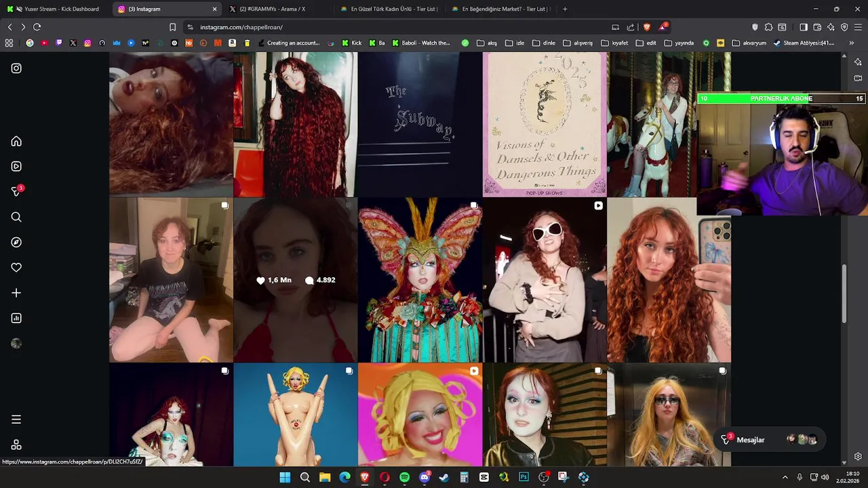Open the Brave Wallet icon in toolbar
The width and height of the screenshot is (868, 488).
pos(817,27)
